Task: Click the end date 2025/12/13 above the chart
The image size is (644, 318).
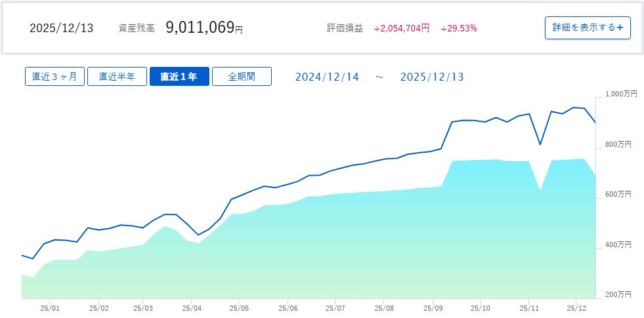Action: click(431, 77)
